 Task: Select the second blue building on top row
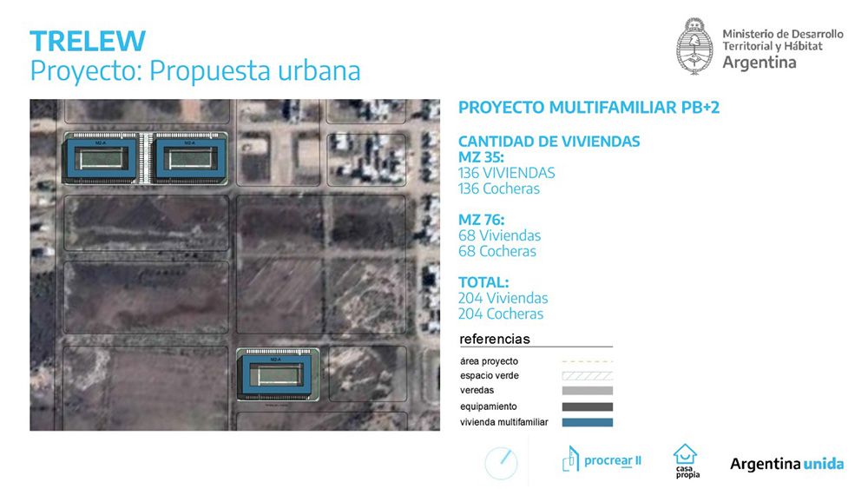point(190,158)
